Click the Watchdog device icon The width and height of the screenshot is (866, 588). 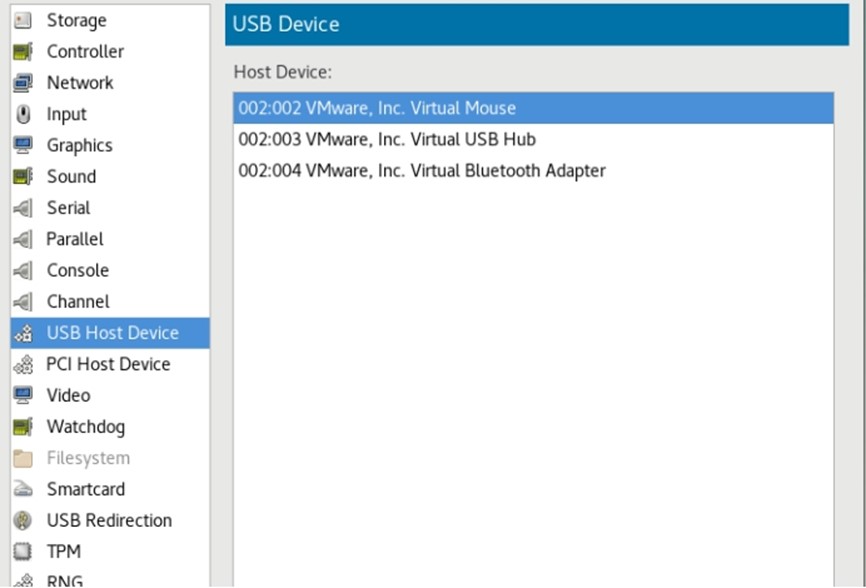pos(23,427)
